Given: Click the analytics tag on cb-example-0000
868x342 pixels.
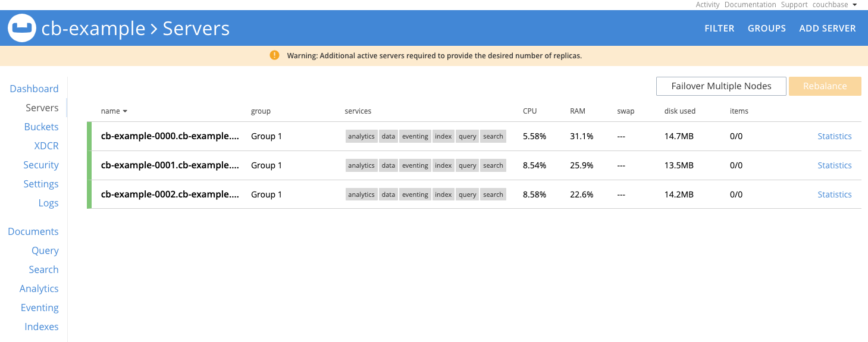Looking at the screenshot, I should (361, 136).
